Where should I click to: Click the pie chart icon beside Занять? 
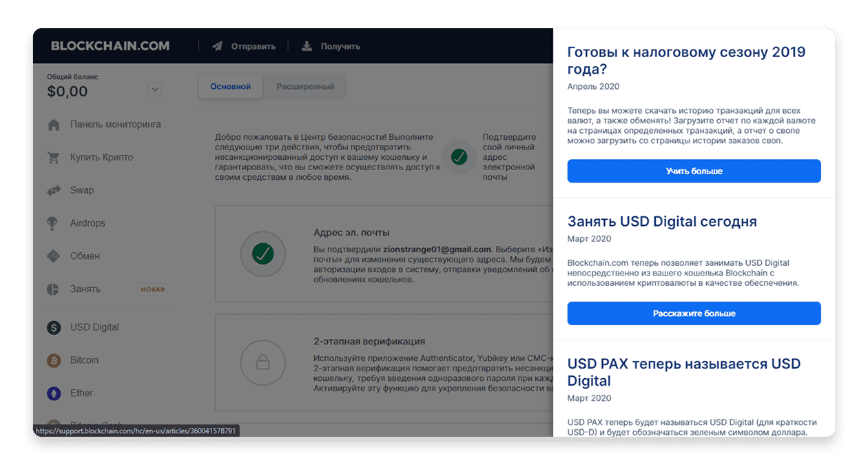coord(53,289)
